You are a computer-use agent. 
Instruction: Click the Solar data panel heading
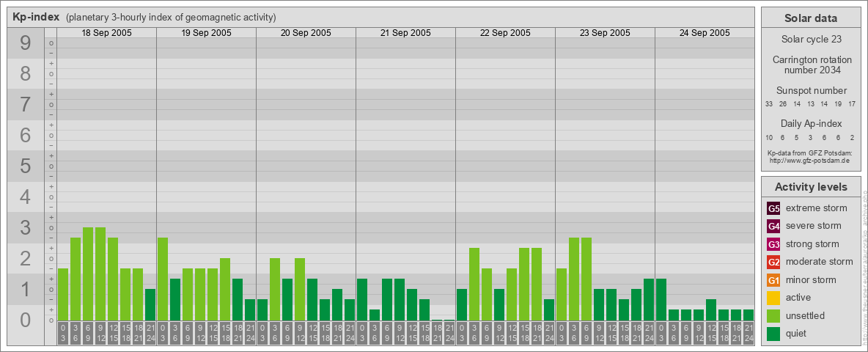(x=810, y=18)
